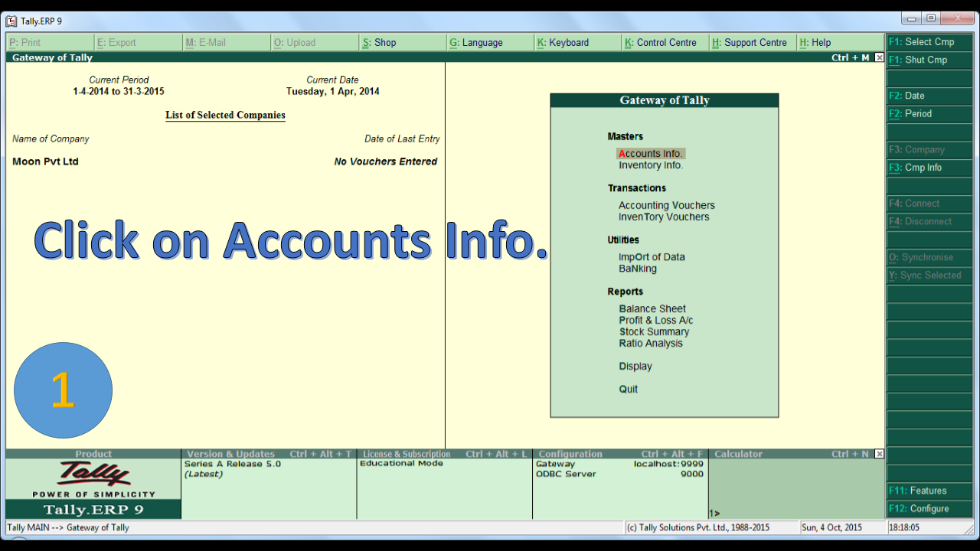This screenshot has width=980, height=551.
Task: Click F2: Period button
Action: coord(929,113)
